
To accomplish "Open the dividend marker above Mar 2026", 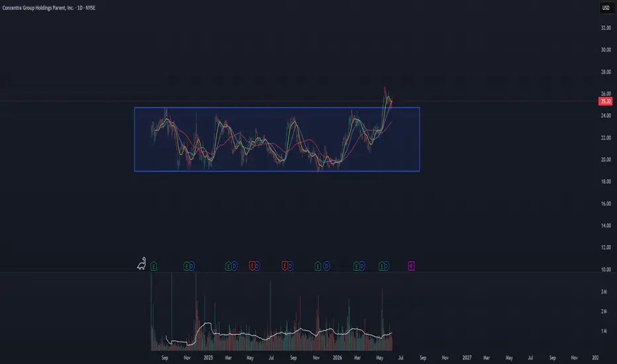I will [362, 267].
